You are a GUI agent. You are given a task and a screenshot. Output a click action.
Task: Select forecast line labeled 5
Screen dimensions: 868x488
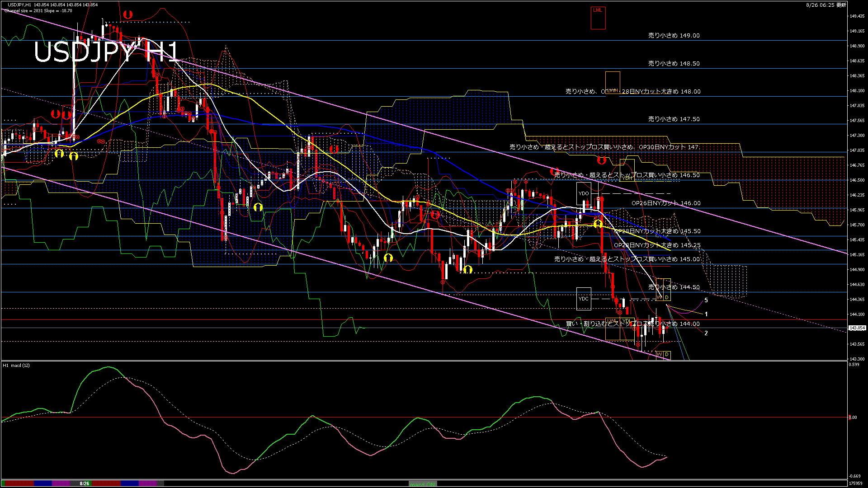[706, 300]
